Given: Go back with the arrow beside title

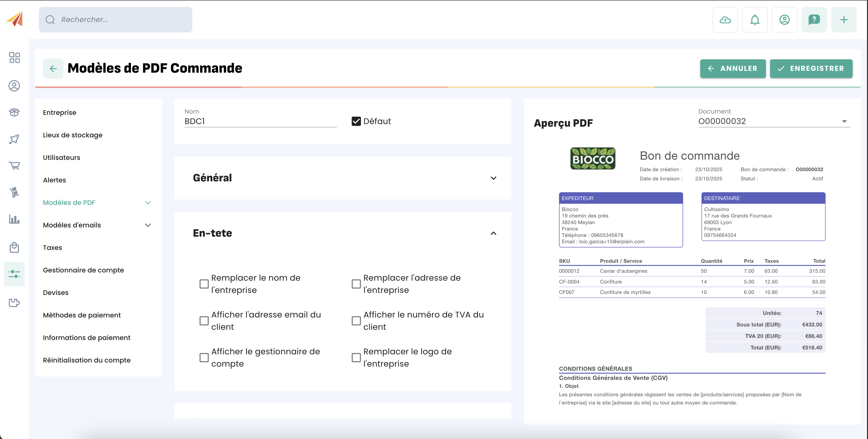Looking at the screenshot, I should tap(53, 69).
